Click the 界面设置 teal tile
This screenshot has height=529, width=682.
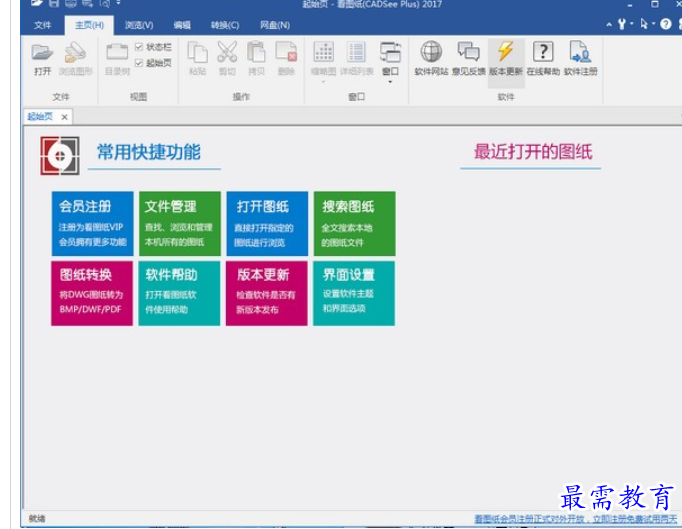[354, 293]
